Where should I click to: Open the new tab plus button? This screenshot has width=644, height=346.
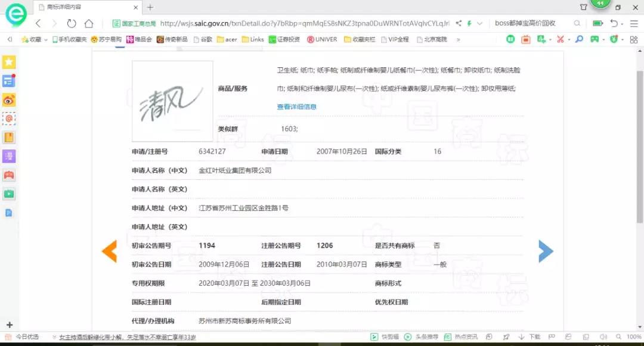click(x=150, y=7)
